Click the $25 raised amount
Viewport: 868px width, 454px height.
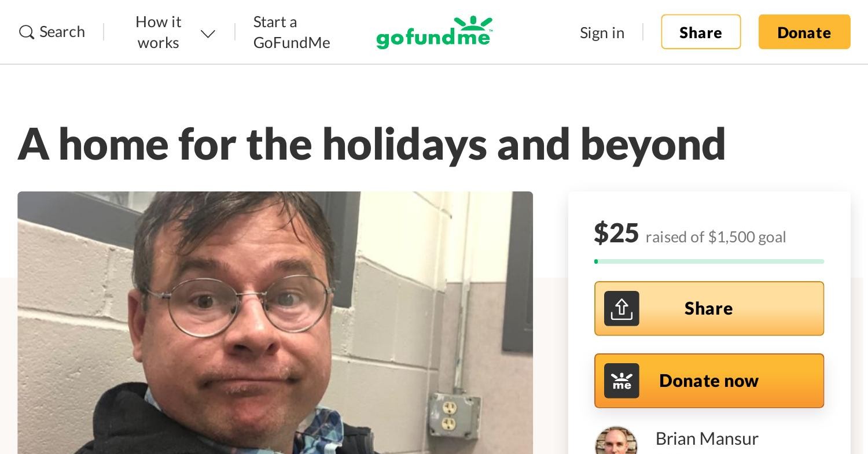[x=616, y=233]
